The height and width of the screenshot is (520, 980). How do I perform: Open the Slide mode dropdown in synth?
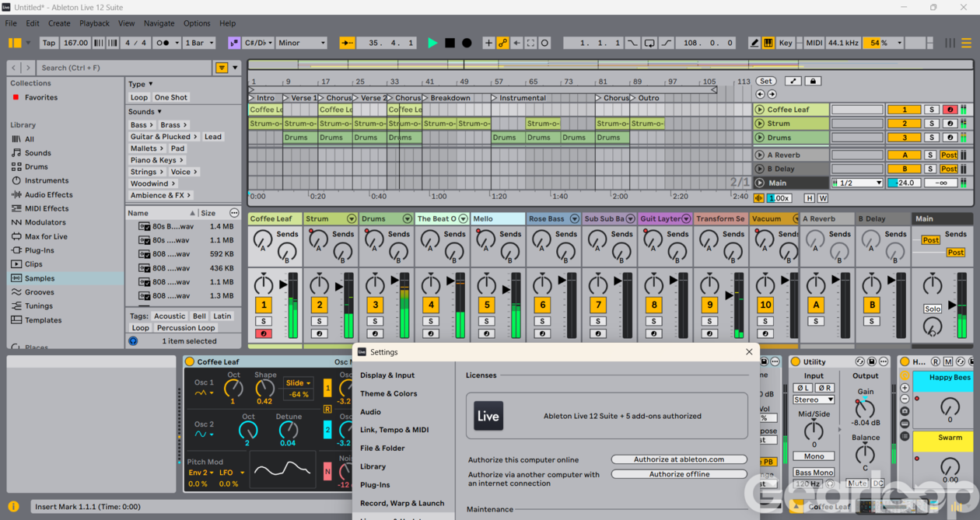pyautogui.click(x=299, y=383)
